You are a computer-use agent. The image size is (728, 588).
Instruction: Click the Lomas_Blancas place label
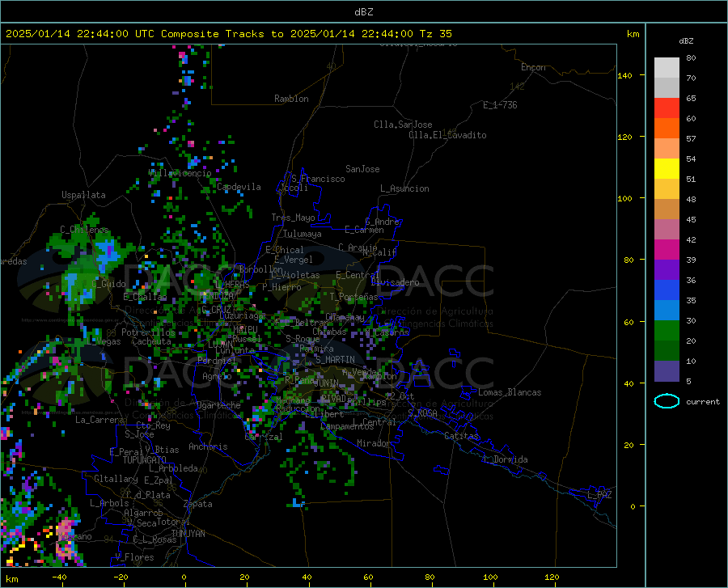(510, 392)
